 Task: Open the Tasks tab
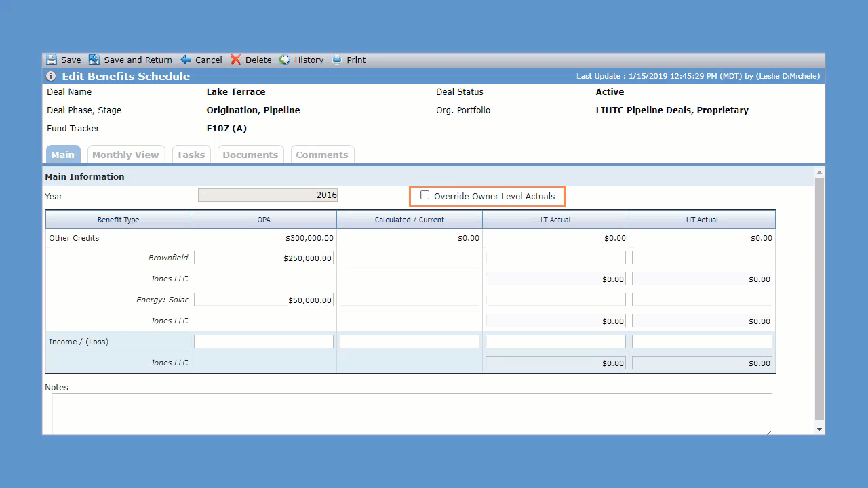pyautogui.click(x=191, y=155)
